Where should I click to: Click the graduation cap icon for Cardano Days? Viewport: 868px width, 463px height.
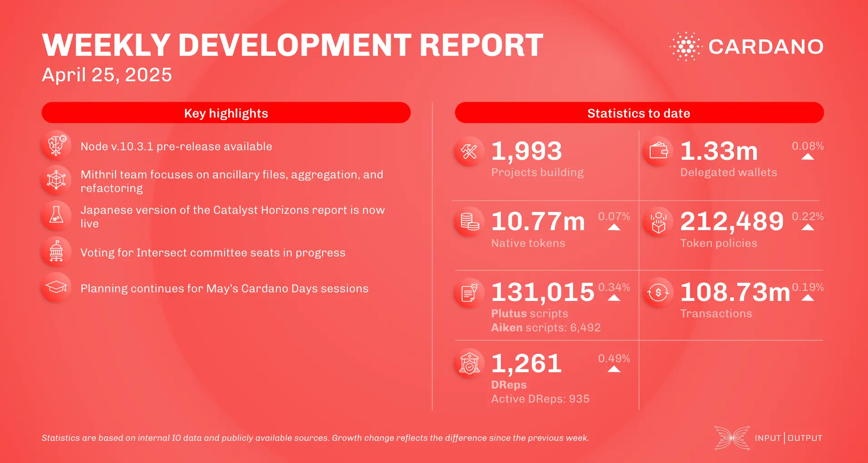[55, 287]
